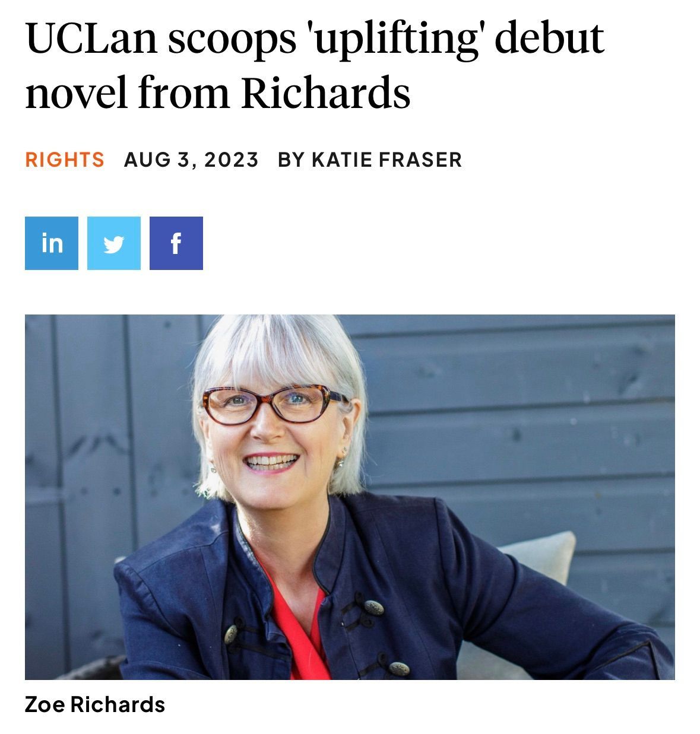
Task: Click the 'Zoe Richards' photo caption
Action: [x=95, y=704]
